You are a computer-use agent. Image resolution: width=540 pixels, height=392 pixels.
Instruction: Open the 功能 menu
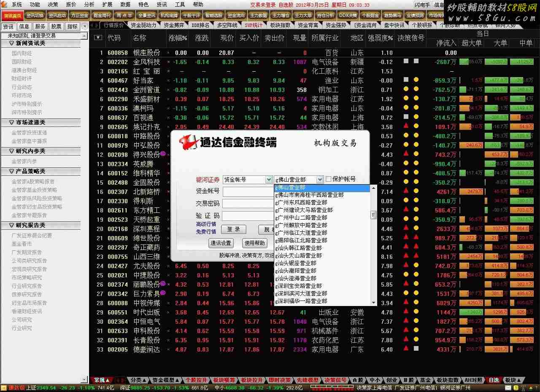35,5
